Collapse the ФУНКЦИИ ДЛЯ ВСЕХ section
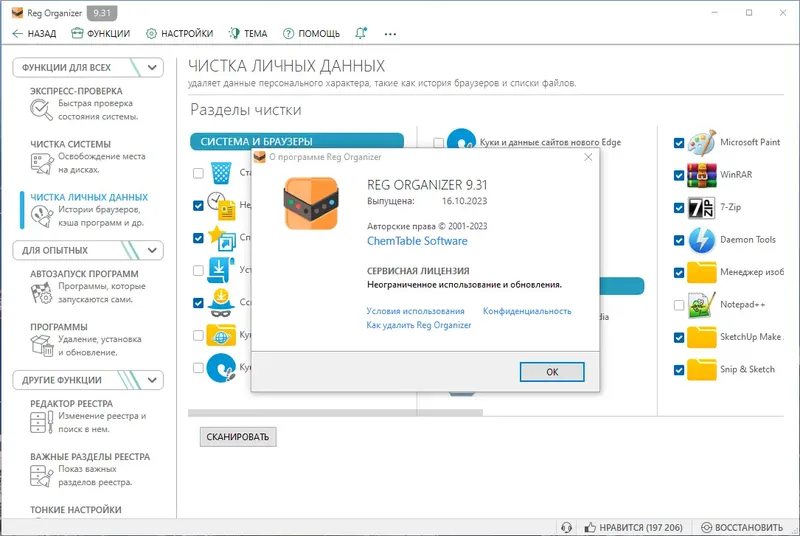 click(x=152, y=67)
